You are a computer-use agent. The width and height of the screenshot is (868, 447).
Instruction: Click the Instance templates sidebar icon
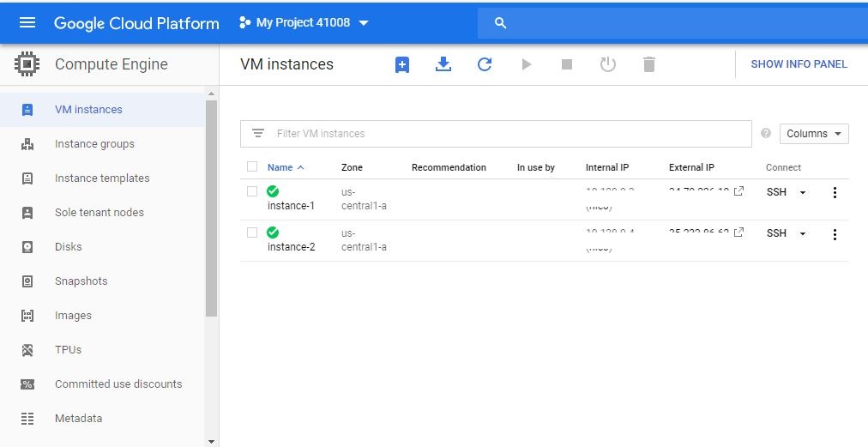pos(27,178)
